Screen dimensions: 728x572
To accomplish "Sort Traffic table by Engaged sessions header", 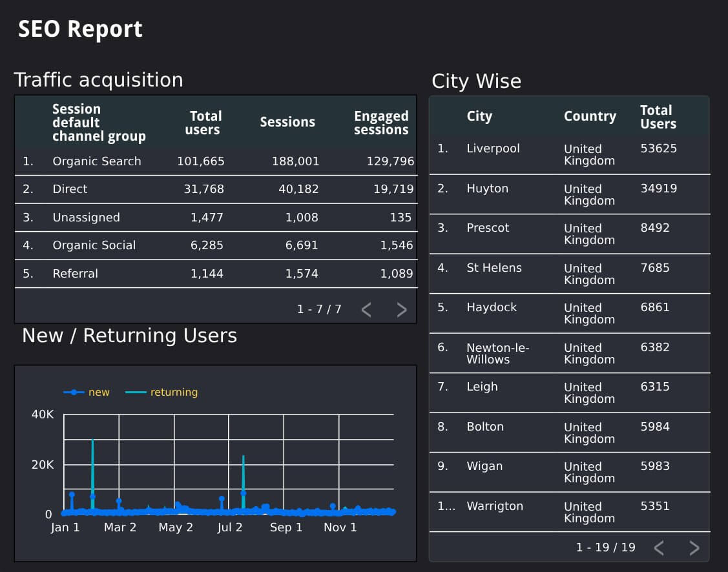I will [x=381, y=123].
